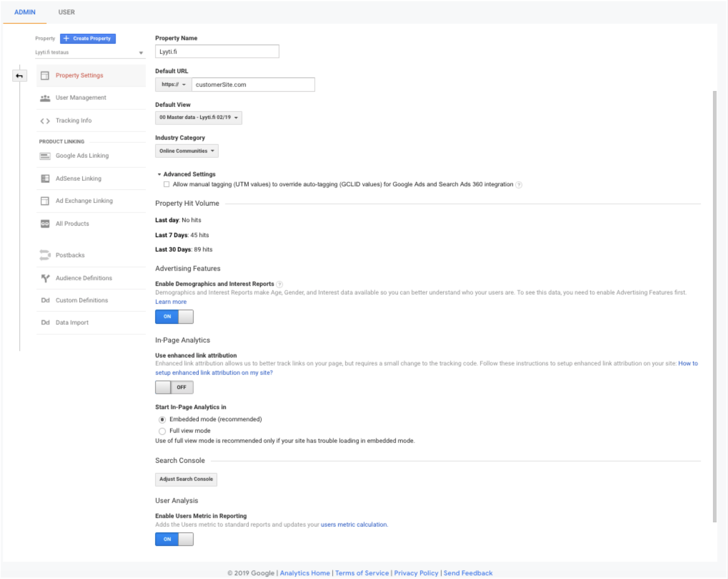Open the Default View dropdown
The width and height of the screenshot is (728, 579).
click(198, 117)
